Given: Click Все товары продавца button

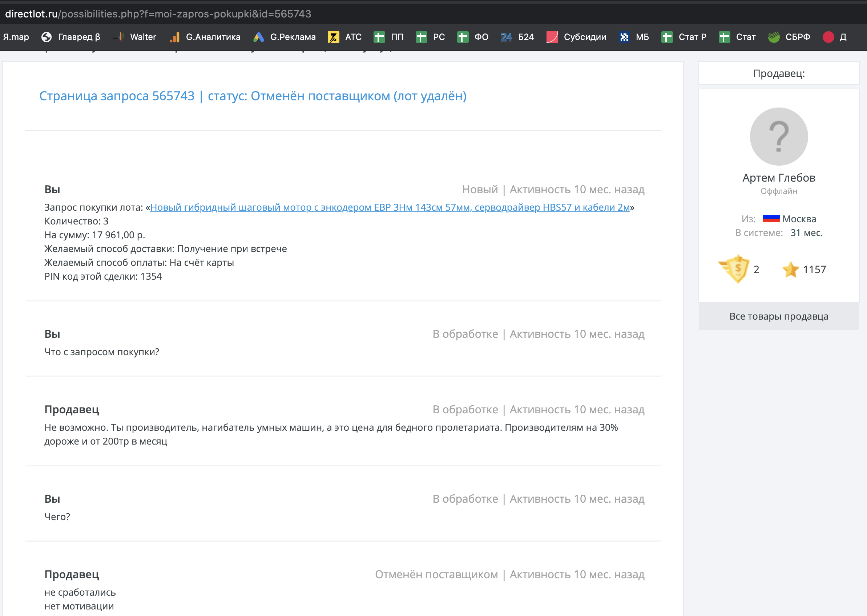Looking at the screenshot, I should tap(779, 316).
